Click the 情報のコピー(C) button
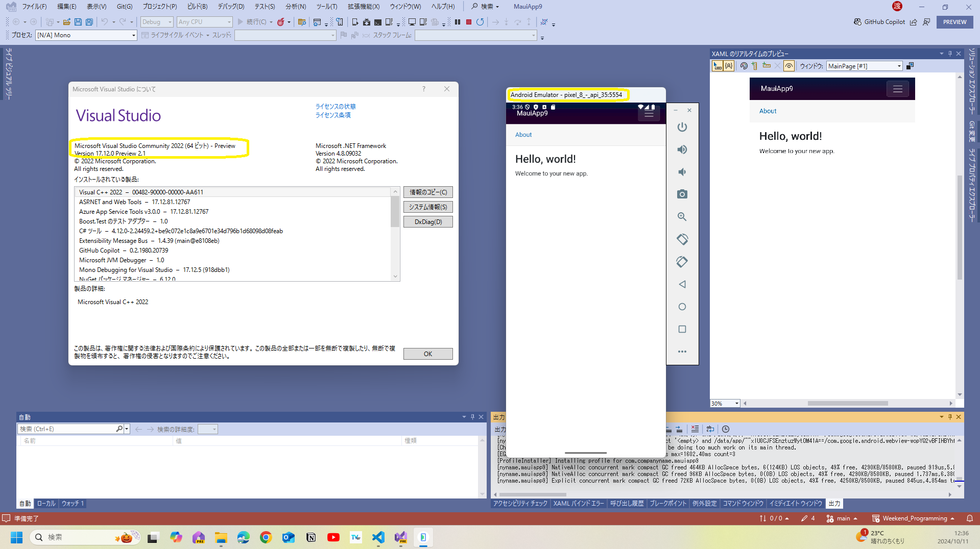This screenshot has height=549, width=980. point(428,192)
